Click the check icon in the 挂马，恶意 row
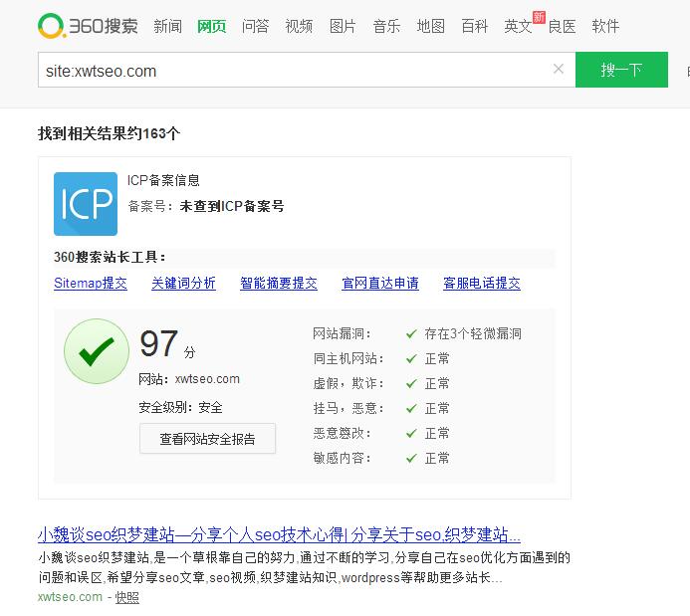The width and height of the screenshot is (690, 616). tap(411, 409)
